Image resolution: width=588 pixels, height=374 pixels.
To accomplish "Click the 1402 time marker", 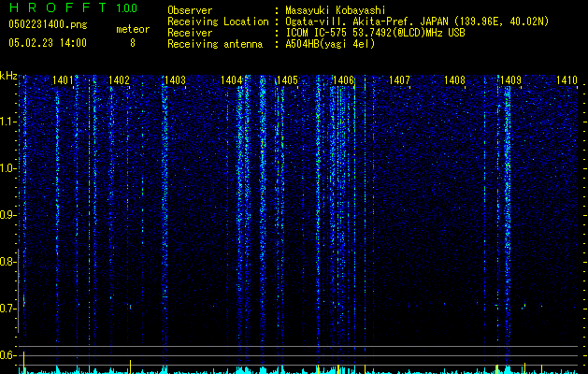I will (119, 80).
